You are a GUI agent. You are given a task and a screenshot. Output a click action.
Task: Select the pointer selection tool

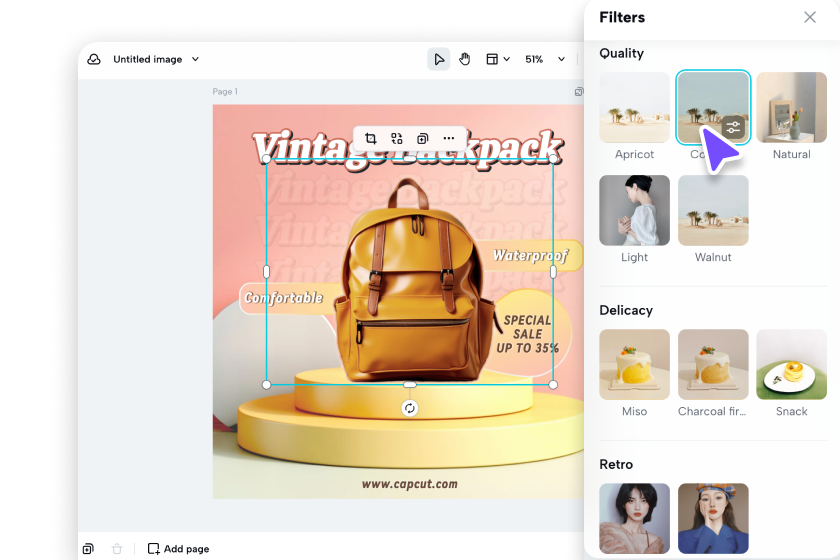tap(439, 59)
